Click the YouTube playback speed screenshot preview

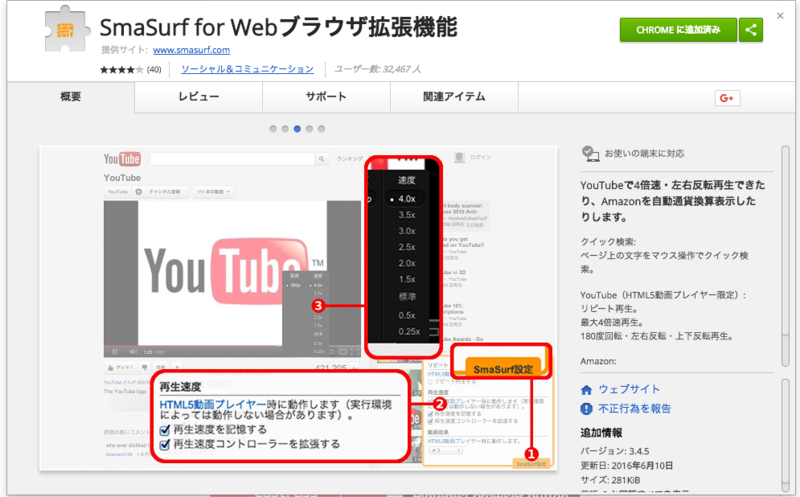298,308
